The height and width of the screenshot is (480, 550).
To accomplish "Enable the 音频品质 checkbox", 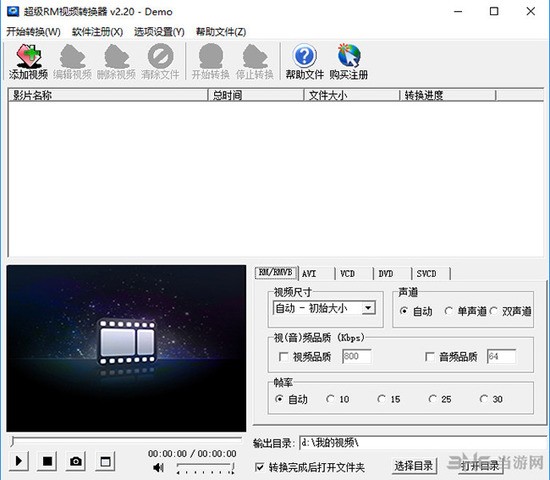I will (430, 357).
